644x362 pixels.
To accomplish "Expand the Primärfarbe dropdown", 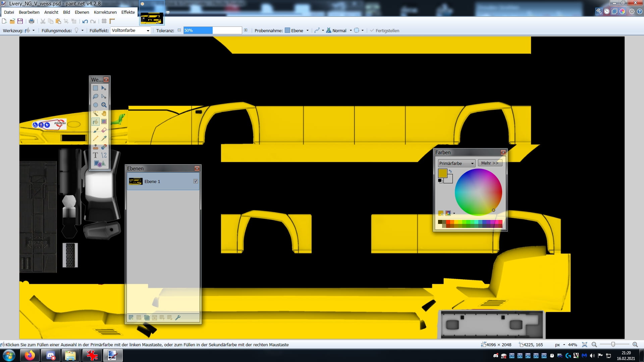I will 456,163.
